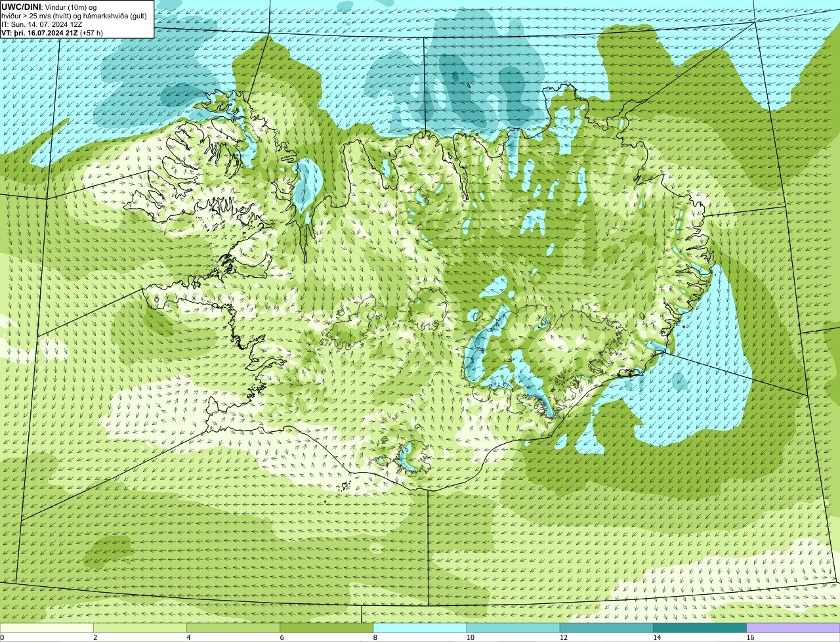Click the 12–14 m/s teal legend swatch
This screenshot has height=642, width=840.
606,628
